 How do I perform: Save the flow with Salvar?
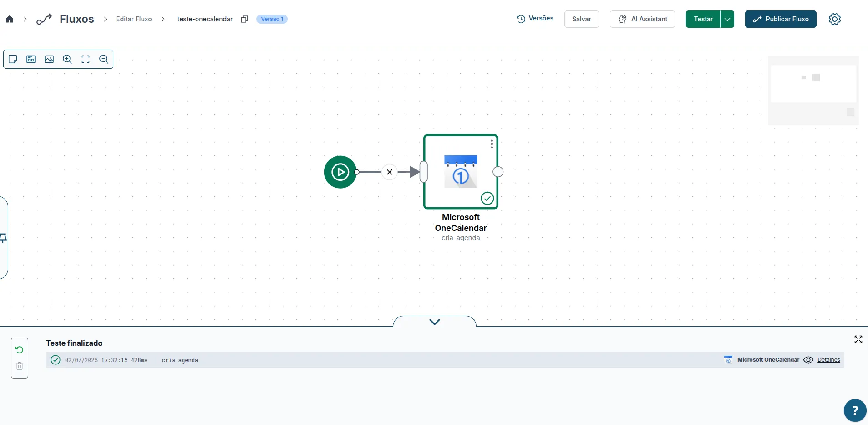(582, 19)
